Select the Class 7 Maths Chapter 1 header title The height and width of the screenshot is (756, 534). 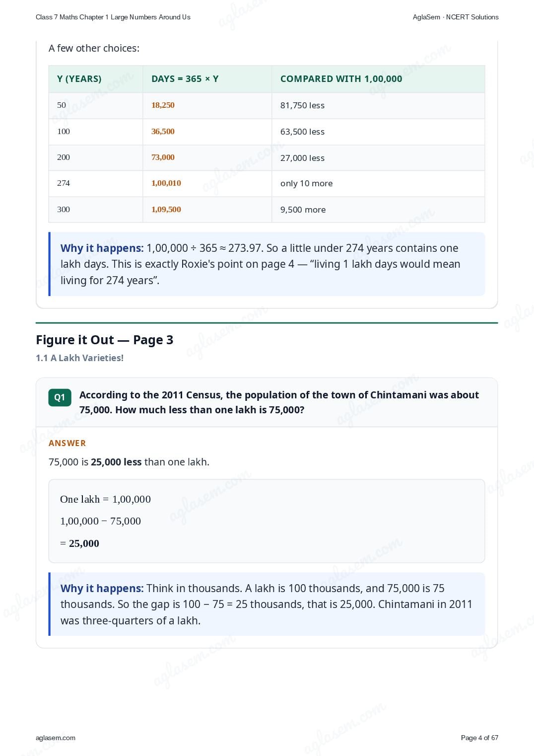point(113,17)
